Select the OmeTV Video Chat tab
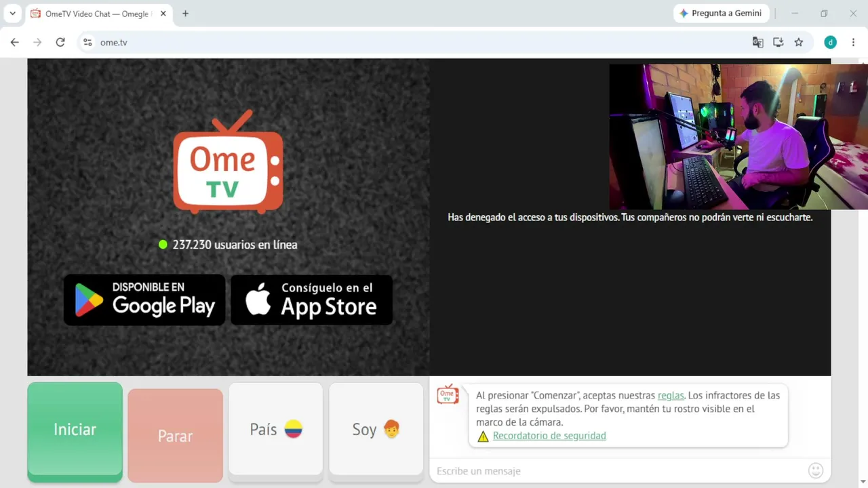Image resolution: width=868 pixels, height=488 pixels. pos(99,14)
